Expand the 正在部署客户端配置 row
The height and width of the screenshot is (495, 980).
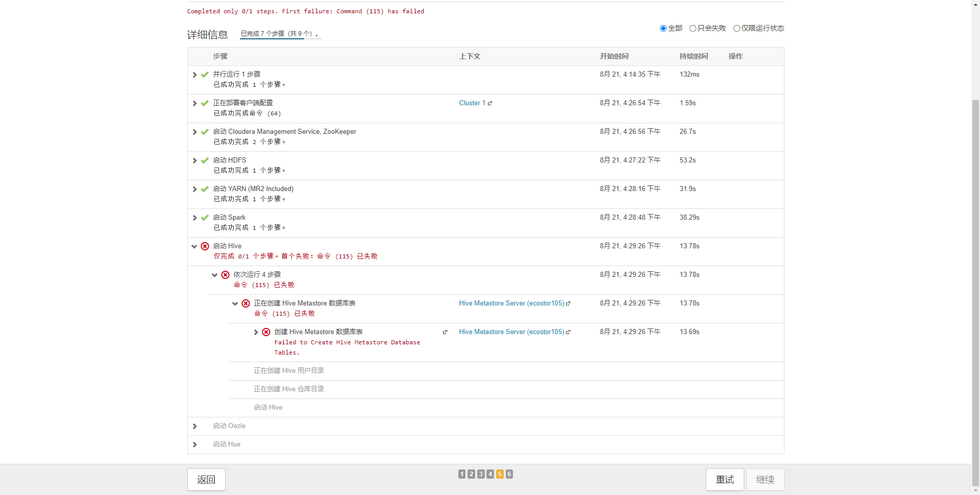click(194, 103)
